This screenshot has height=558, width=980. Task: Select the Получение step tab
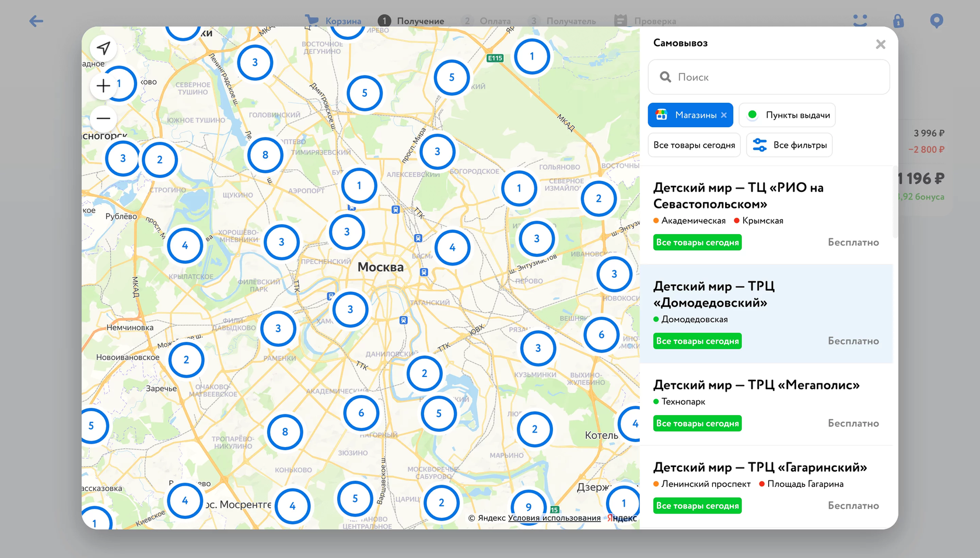(411, 21)
